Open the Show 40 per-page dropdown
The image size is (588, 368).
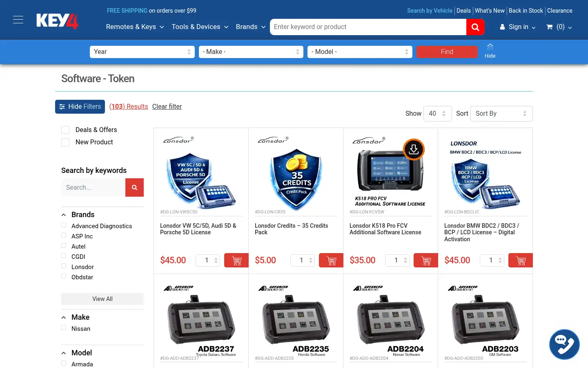click(x=438, y=114)
